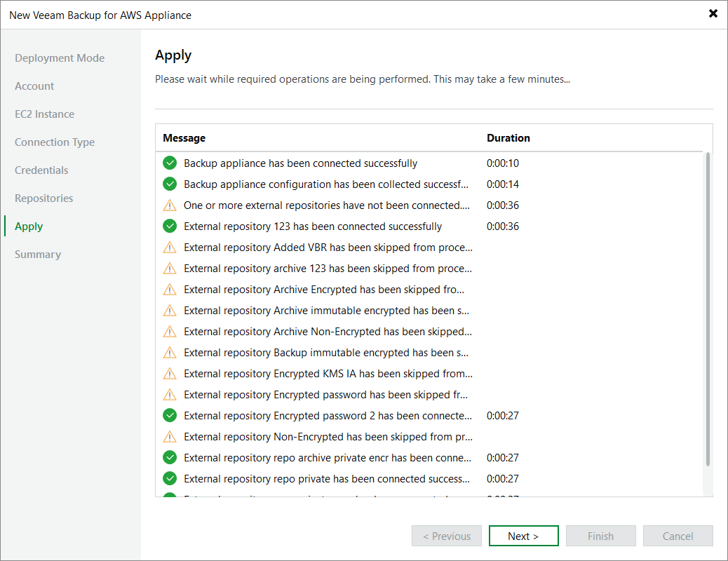Image resolution: width=728 pixels, height=561 pixels.
Task: Select 'External repository Non-Encrypted has been skipped' message
Action: tap(328, 437)
